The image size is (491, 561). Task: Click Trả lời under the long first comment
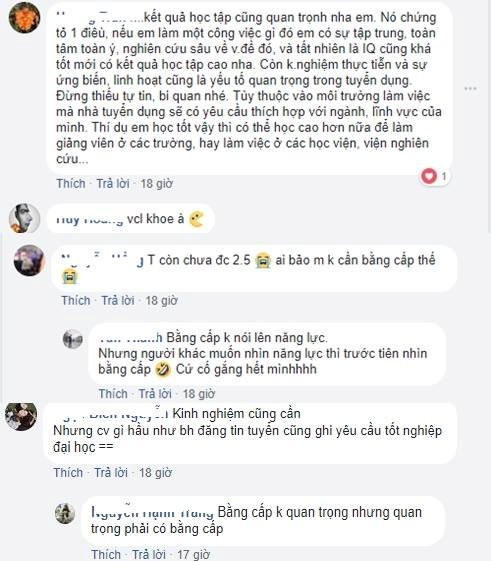(113, 184)
